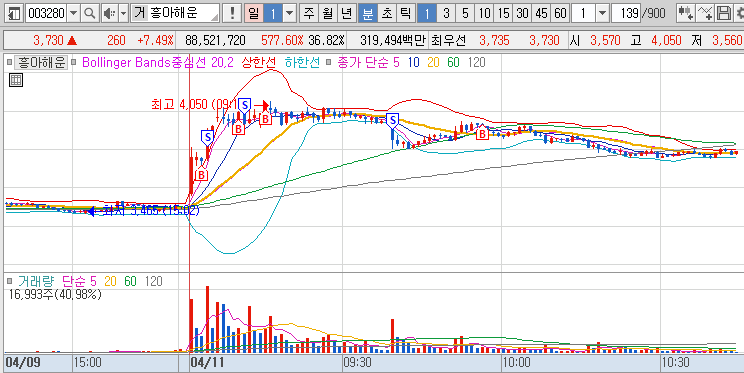744x373 pixels.
Task: Click the S marker on the 5-minute drop after 09:30
Action: click(x=392, y=121)
